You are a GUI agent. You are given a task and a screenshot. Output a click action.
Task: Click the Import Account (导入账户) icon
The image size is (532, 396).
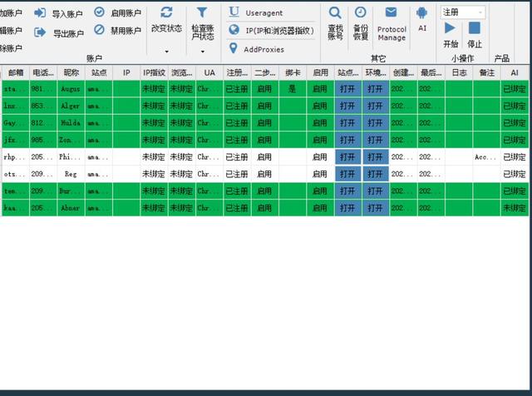pos(40,13)
